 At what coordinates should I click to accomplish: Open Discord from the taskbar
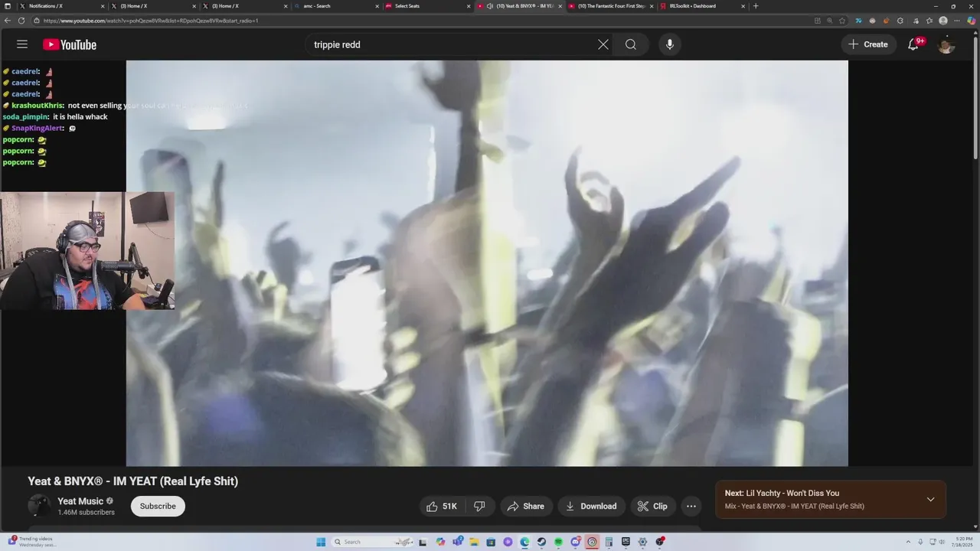click(575, 542)
